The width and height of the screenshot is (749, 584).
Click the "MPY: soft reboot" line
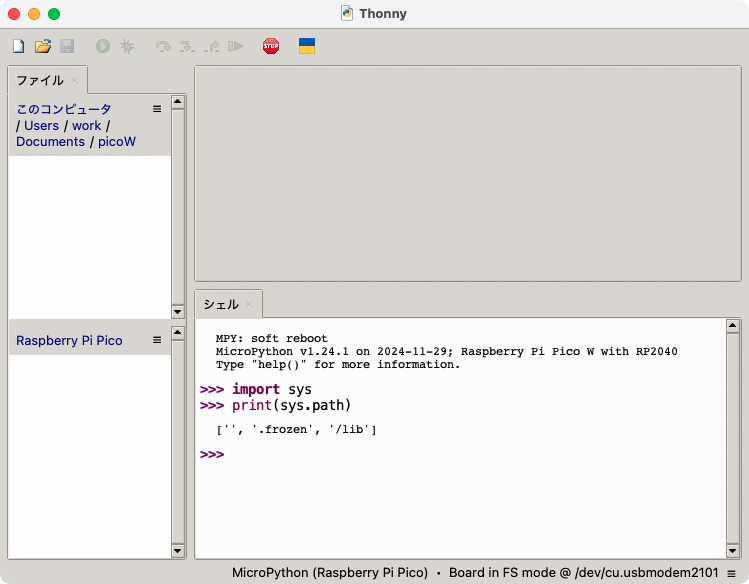(271, 339)
